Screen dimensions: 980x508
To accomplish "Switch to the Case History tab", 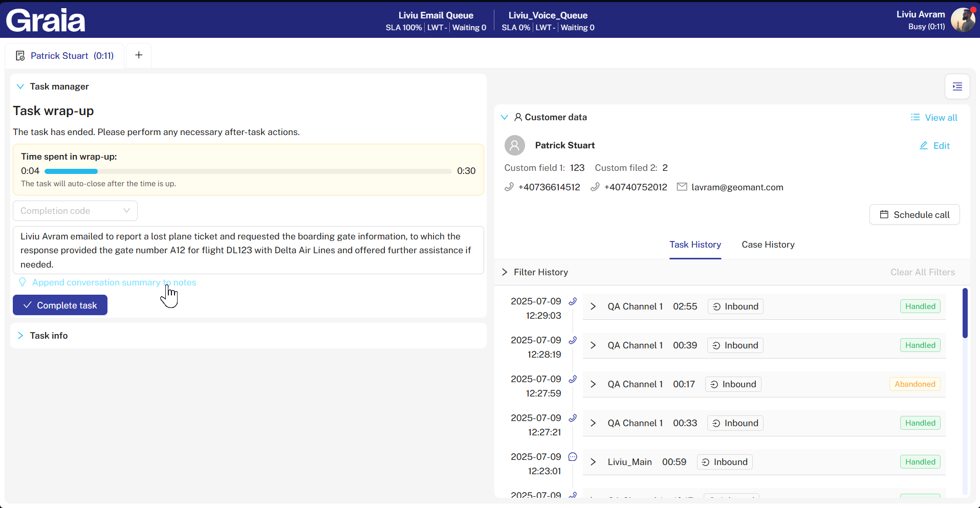I will tap(768, 245).
